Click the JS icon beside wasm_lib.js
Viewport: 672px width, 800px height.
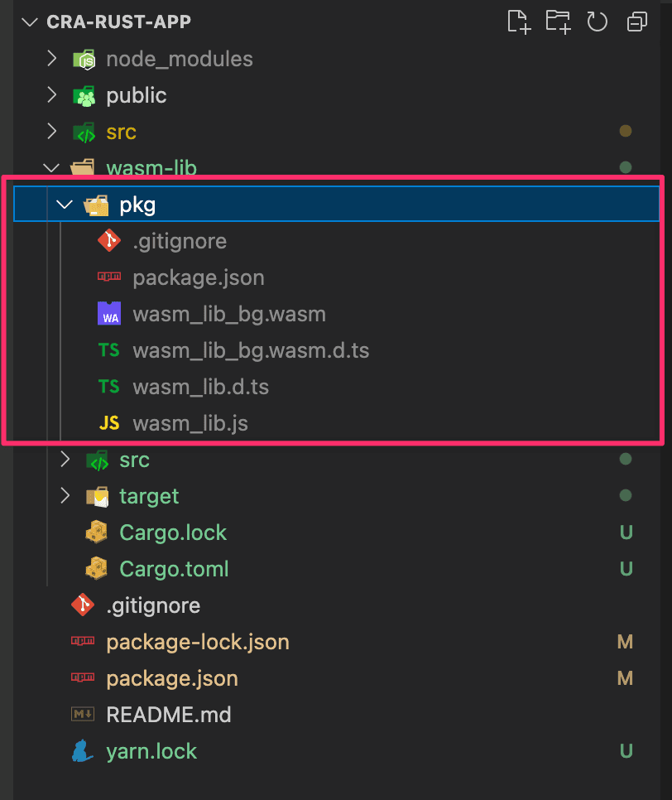click(x=109, y=424)
